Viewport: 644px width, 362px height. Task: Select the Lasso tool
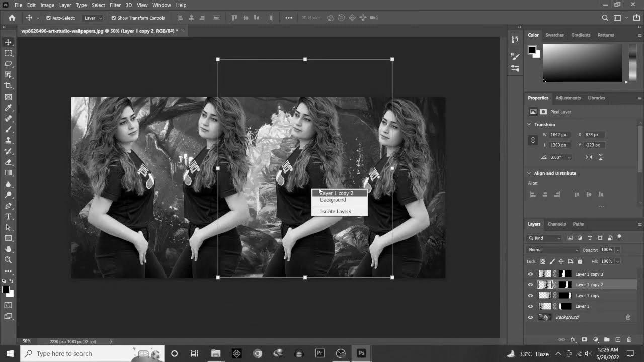(x=8, y=64)
